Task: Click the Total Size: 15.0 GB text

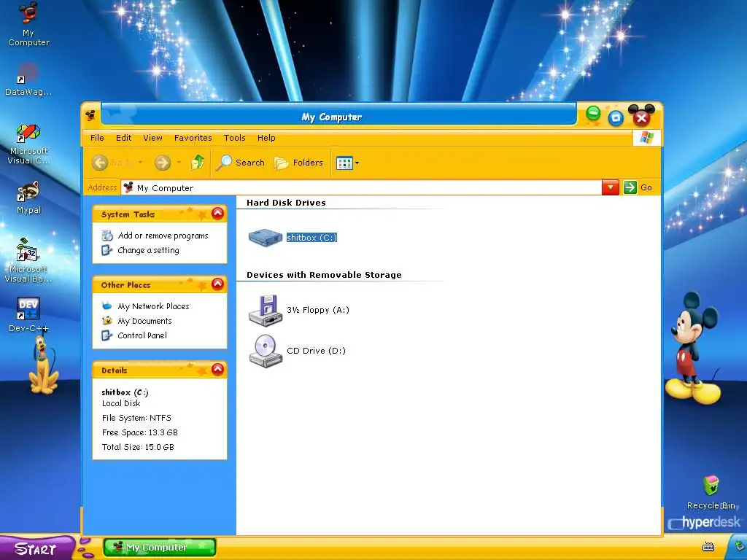Action: pos(138,447)
